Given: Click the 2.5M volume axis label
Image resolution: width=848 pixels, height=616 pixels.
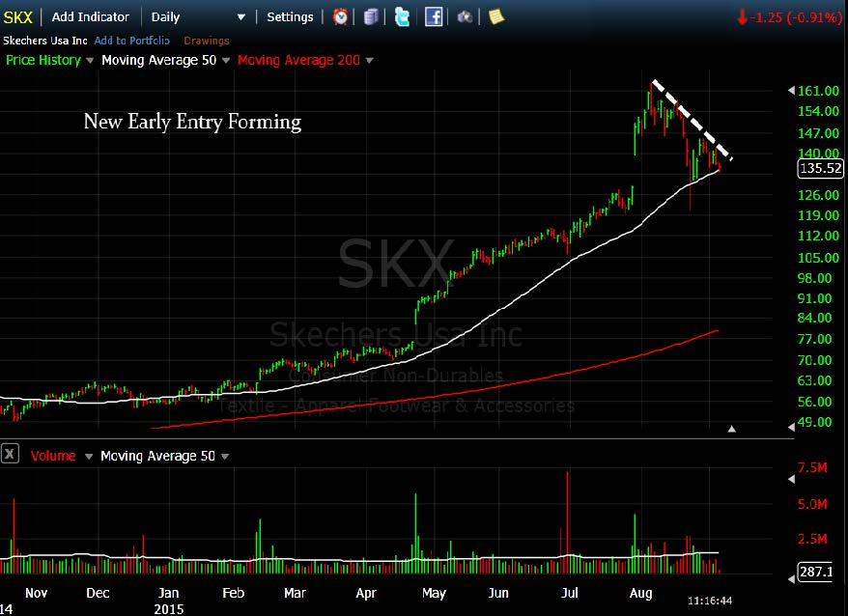Looking at the screenshot, I should point(812,539).
